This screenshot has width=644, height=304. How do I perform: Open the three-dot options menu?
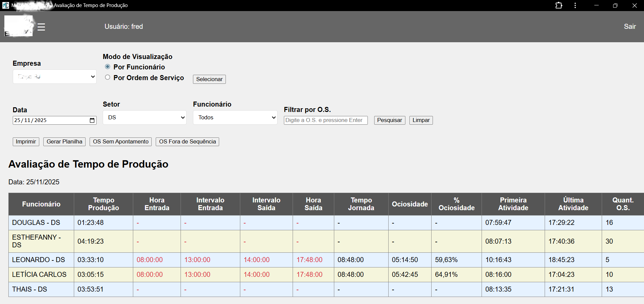pyautogui.click(x=575, y=5)
